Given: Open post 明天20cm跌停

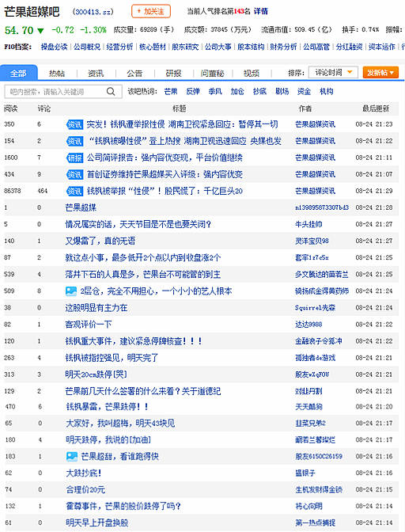Looking at the screenshot, I should [x=97, y=374].
